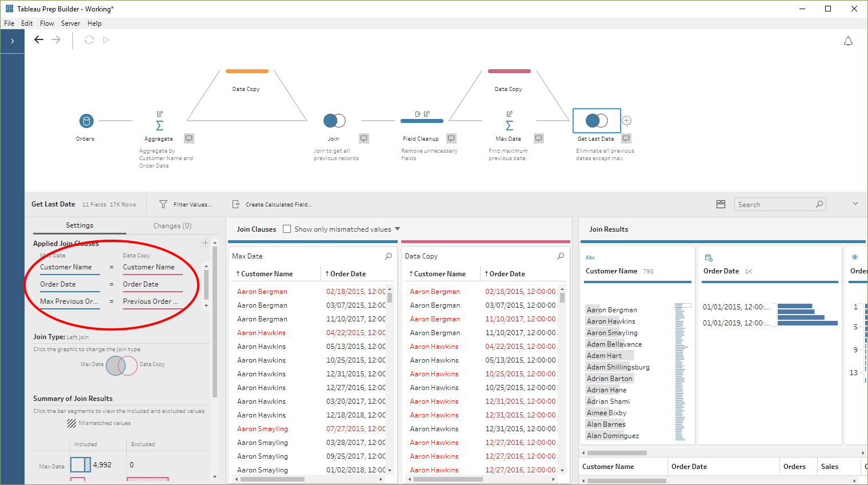Open the description icon beside the Aggregate step
The image size is (868, 485).
(189, 138)
